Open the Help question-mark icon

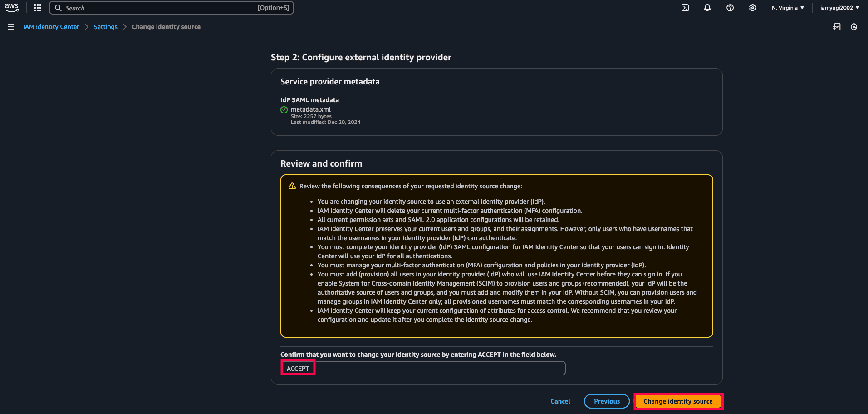click(x=730, y=8)
